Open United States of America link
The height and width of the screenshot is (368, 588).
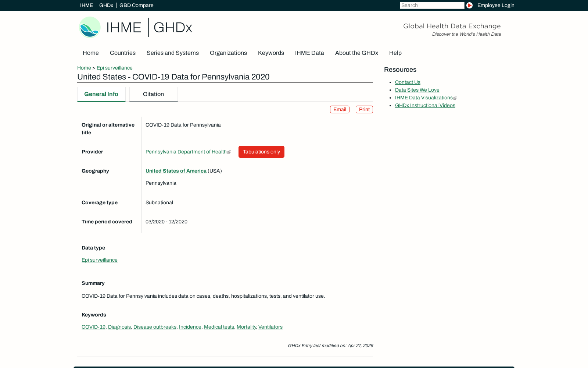176,171
